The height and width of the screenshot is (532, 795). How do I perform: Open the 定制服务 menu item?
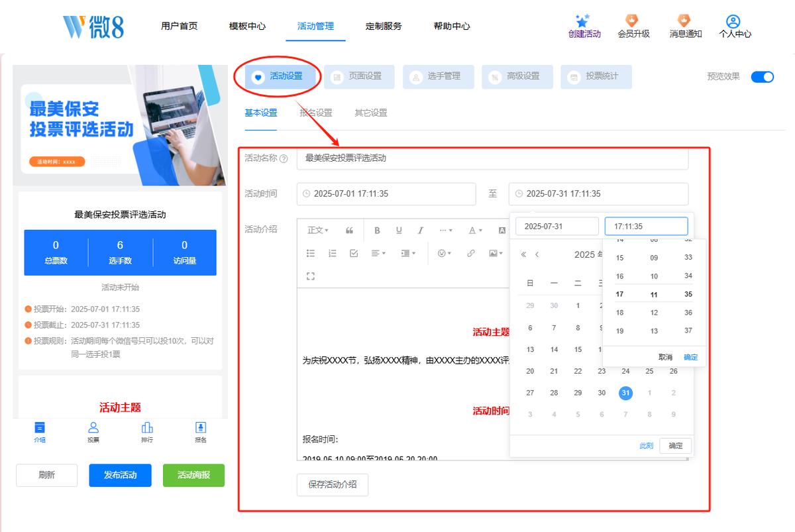(384, 27)
